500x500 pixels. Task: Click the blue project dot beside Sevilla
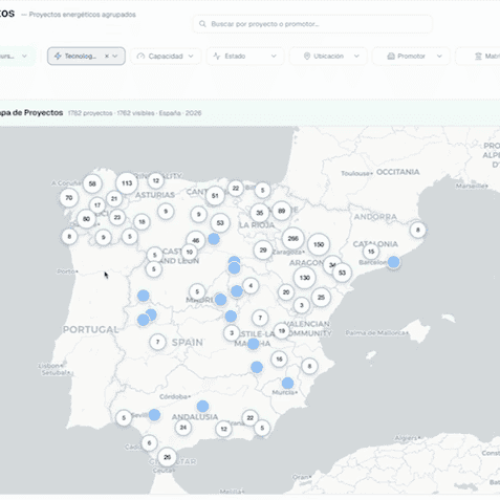(x=154, y=415)
